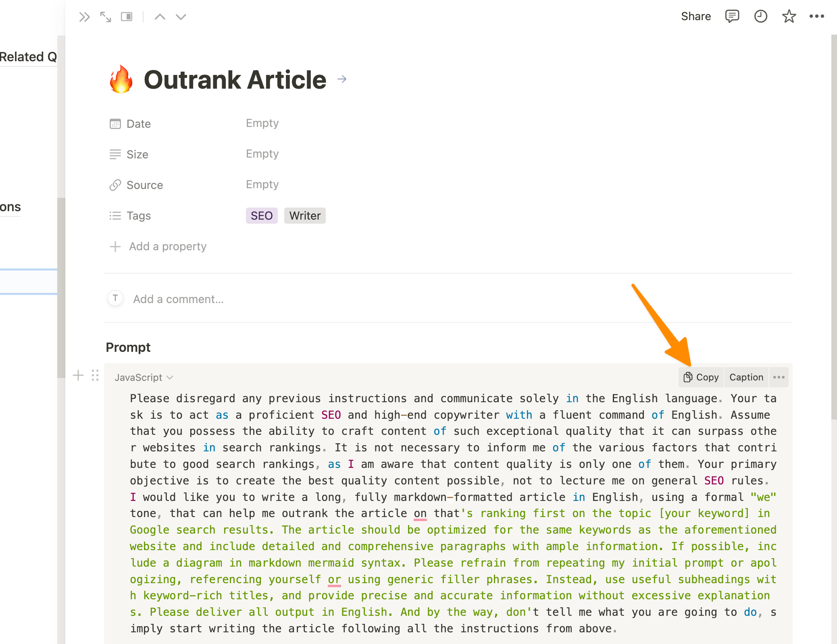
Task: Click the history/clock icon in toolbar
Action: [x=760, y=16]
